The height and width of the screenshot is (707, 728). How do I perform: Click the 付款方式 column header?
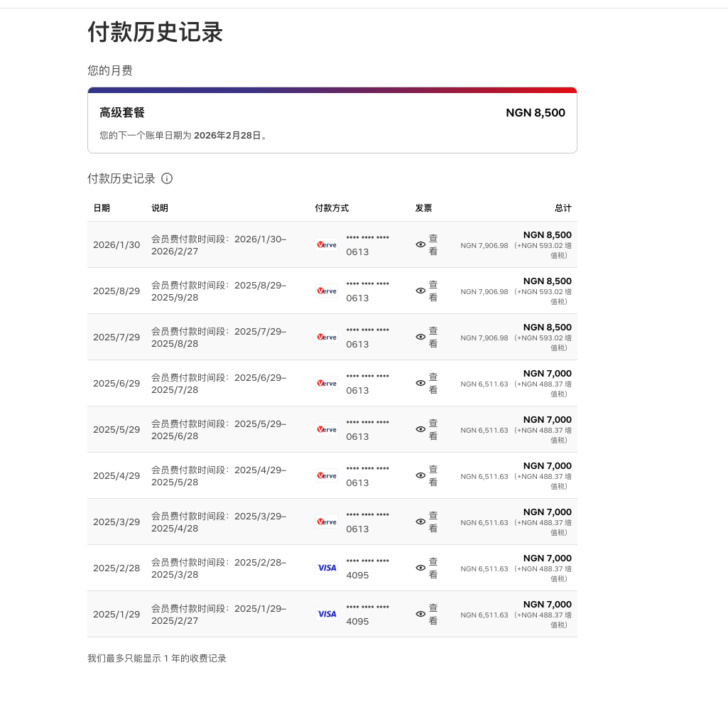pyautogui.click(x=332, y=208)
